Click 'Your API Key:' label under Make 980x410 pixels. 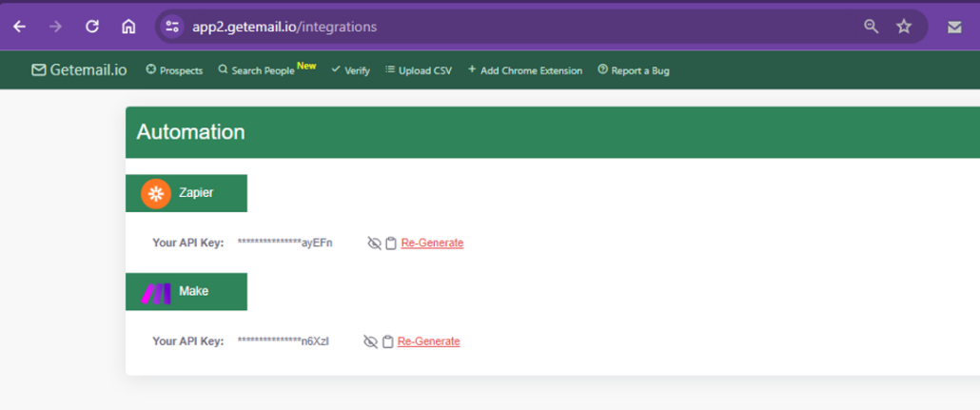tap(188, 341)
